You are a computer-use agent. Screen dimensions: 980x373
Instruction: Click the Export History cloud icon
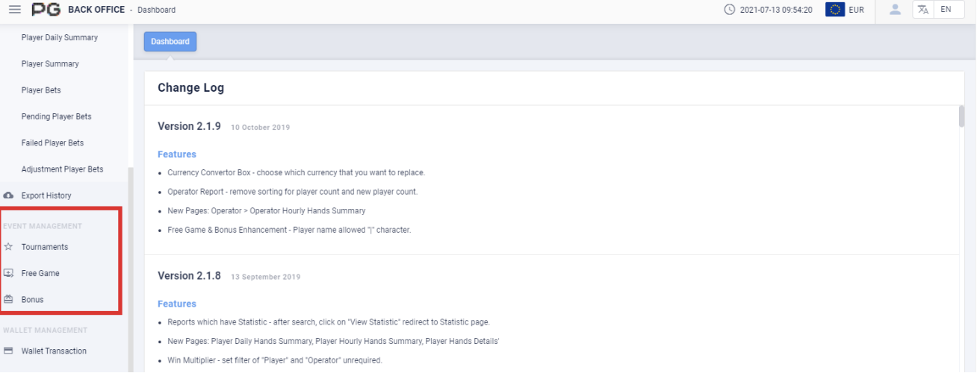point(9,195)
